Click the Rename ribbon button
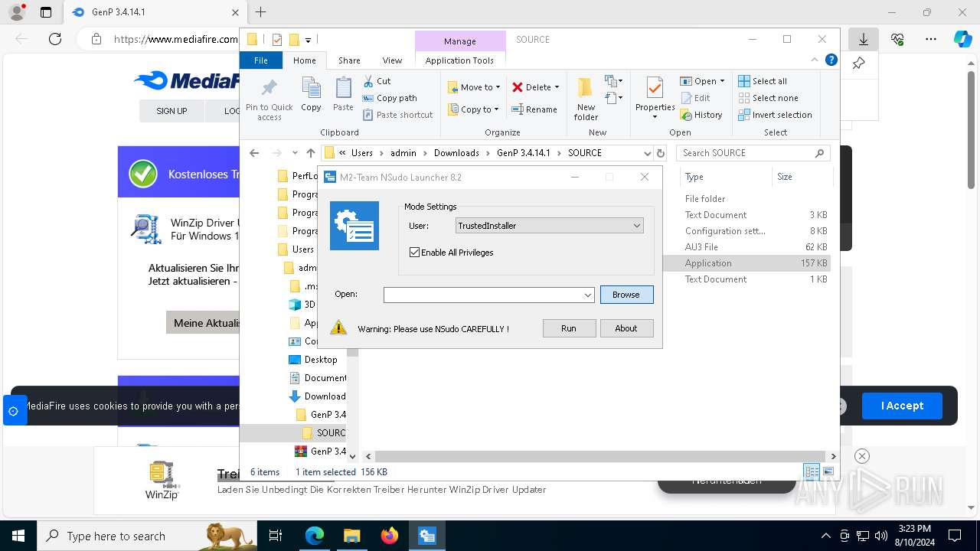The width and height of the screenshot is (980, 551). (534, 109)
